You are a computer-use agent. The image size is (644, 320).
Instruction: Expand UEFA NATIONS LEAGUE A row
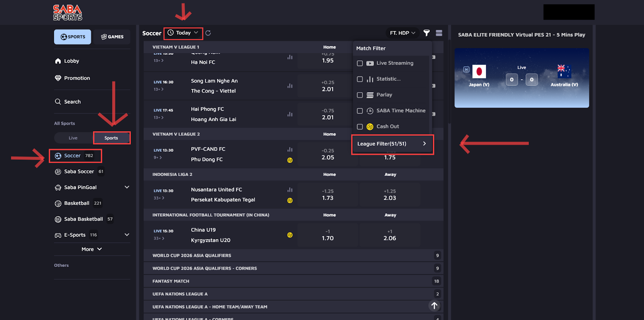pyautogui.click(x=293, y=294)
